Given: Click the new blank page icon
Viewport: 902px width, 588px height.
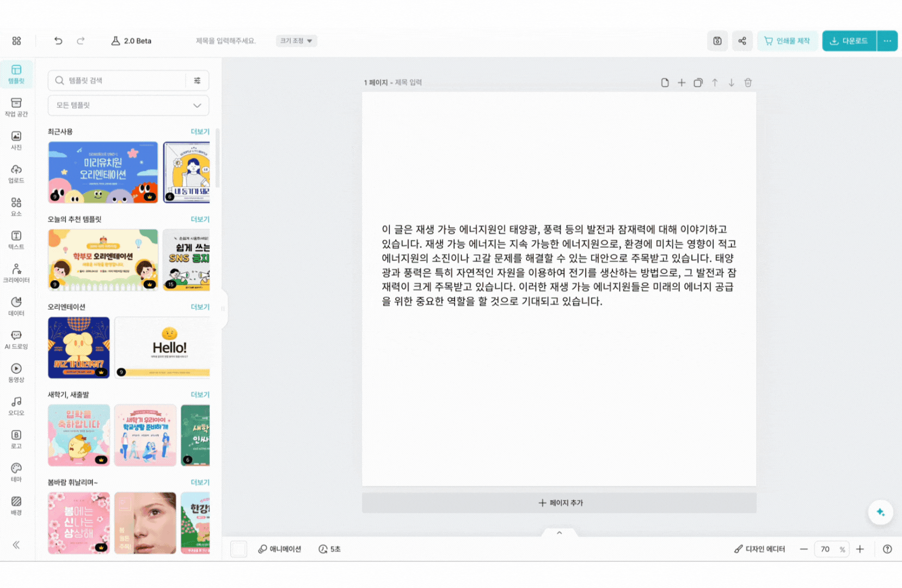Looking at the screenshot, I should coord(665,83).
